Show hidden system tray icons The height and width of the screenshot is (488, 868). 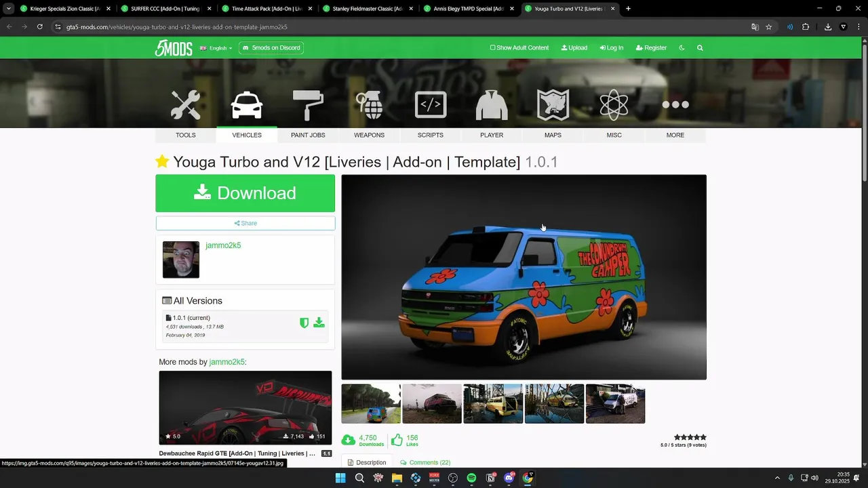pyautogui.click(x=777, y=478)
